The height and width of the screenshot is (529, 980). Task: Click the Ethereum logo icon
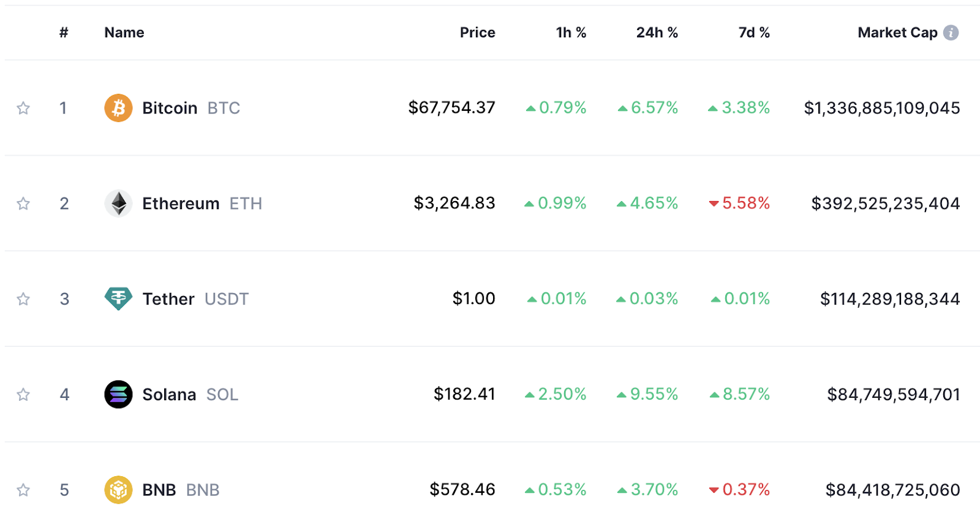118,204
